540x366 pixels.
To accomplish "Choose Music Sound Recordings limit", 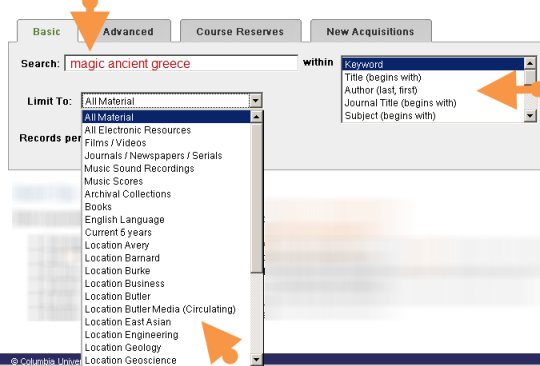I will pyautogui.click(x=167, y=168).
